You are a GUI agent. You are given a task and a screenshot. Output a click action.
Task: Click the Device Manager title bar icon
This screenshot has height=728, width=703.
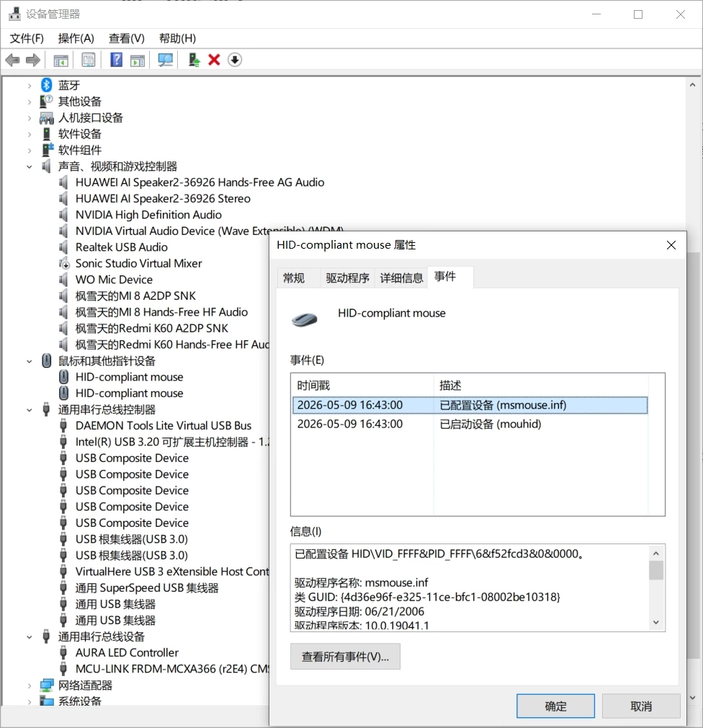pyautogui.click(x=14, y=14)
